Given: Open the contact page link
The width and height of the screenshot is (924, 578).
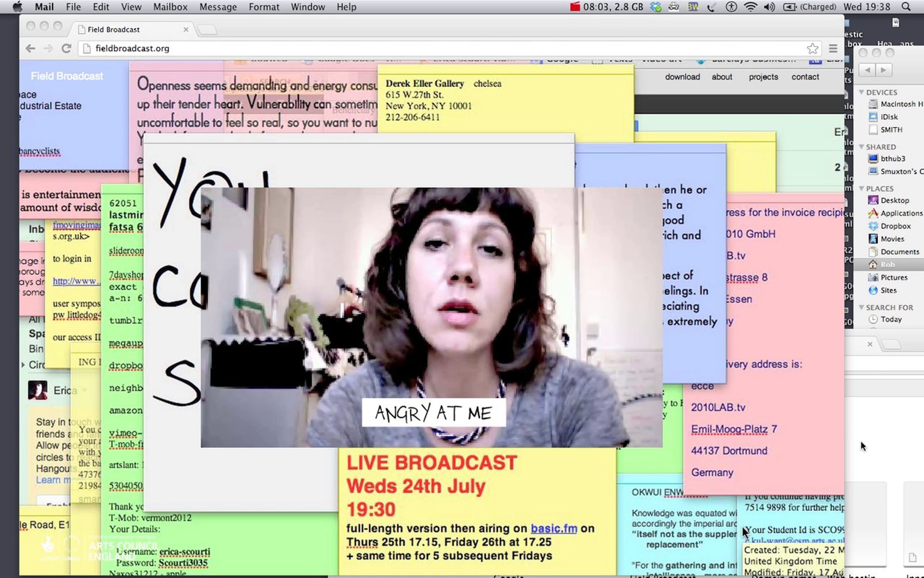Looking at the screenshot, I should tap(805, 77).
